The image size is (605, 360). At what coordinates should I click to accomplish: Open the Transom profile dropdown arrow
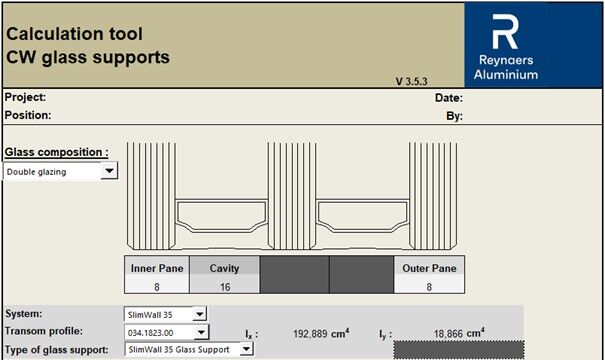201,332
